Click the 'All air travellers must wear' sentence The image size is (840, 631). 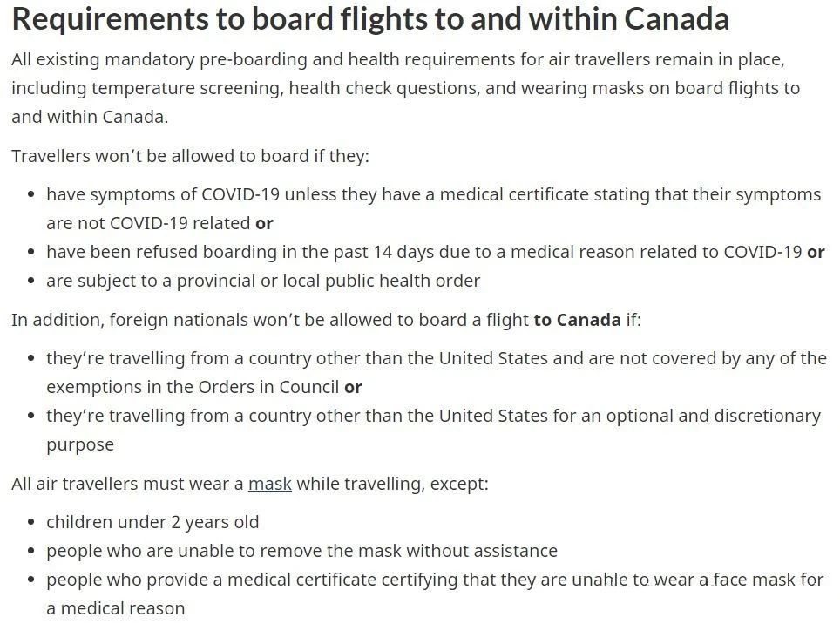tap(249, 484)
